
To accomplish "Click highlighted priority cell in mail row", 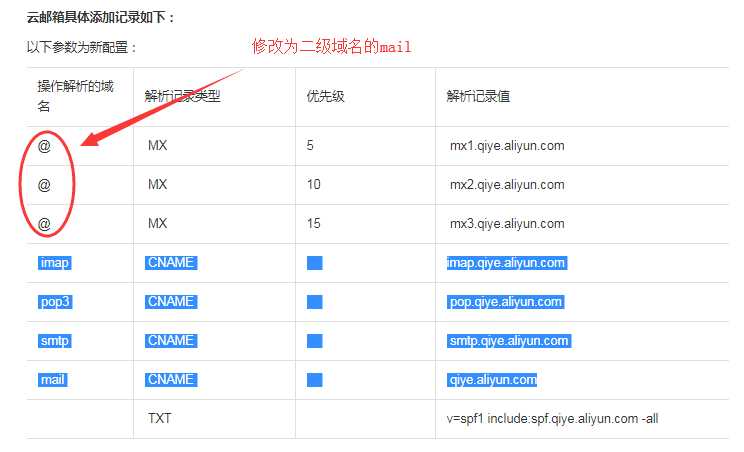I will point(315,379).
